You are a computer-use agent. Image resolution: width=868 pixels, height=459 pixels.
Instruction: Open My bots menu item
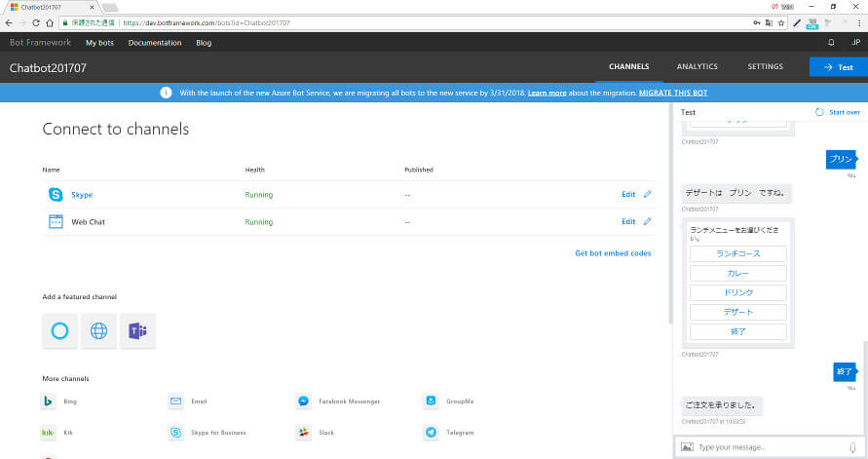click(99, 43)
